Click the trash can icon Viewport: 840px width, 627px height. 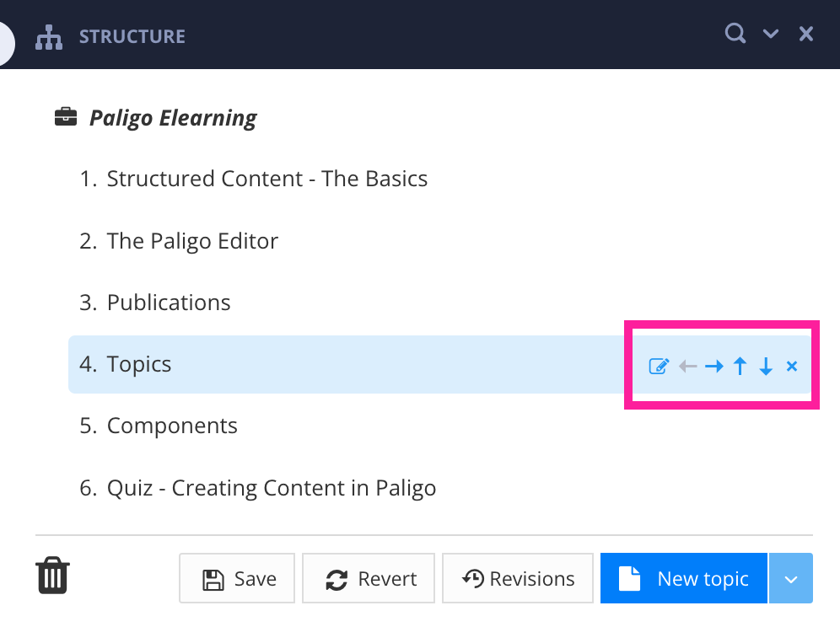51,575
